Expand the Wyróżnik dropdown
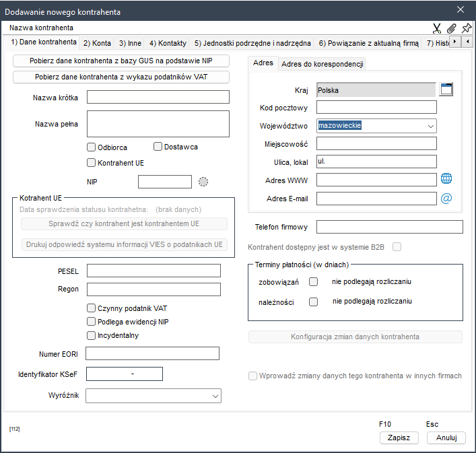 tap(215, 396)
